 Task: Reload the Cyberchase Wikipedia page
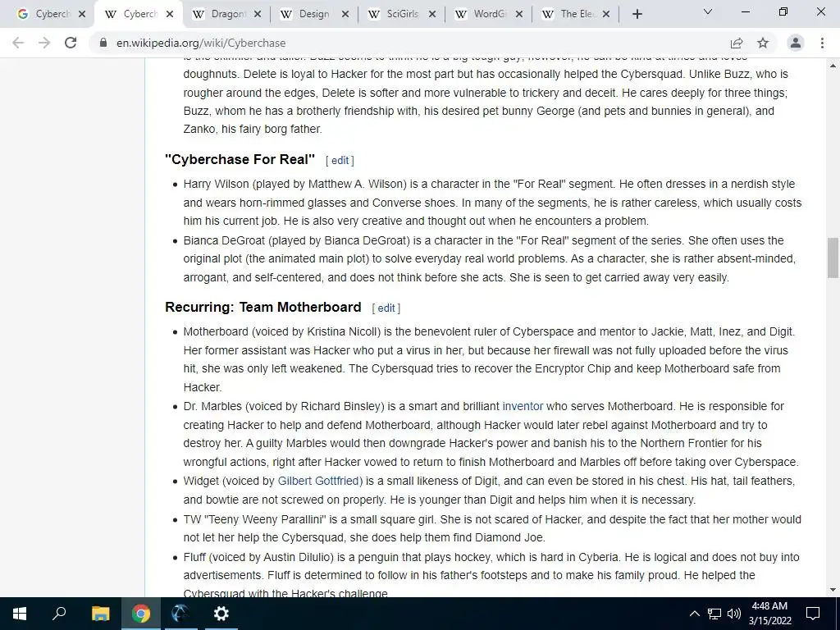pos(71,43)
